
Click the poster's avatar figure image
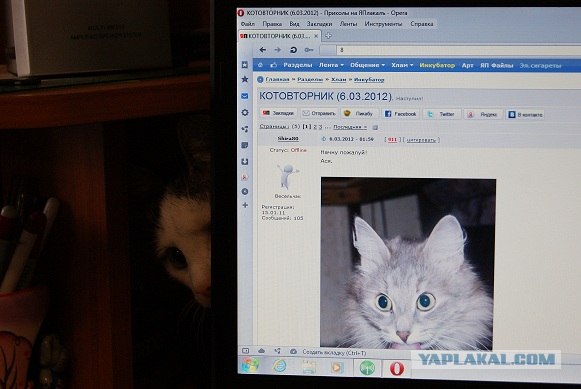(287, 177)
